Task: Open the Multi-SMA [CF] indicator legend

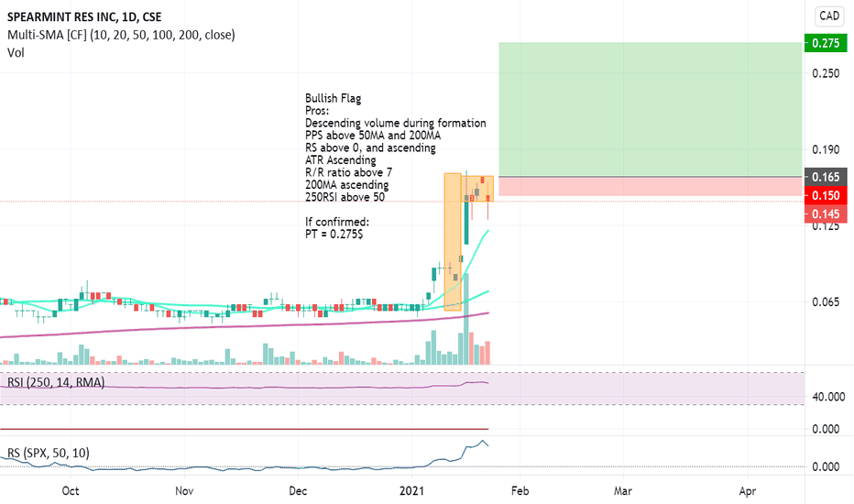Action: [x=121, y=35]
